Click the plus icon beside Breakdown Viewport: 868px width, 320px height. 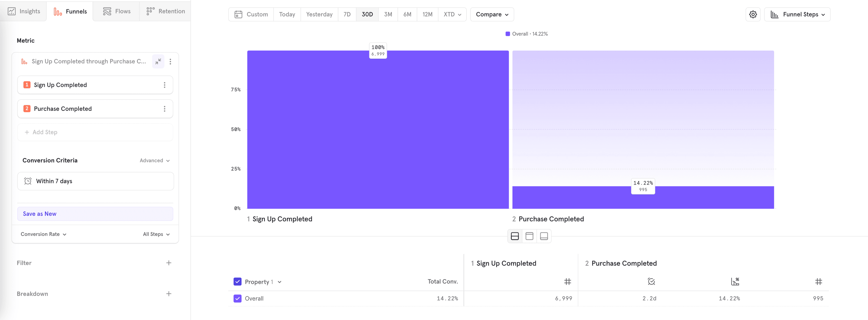pos(169,294)
